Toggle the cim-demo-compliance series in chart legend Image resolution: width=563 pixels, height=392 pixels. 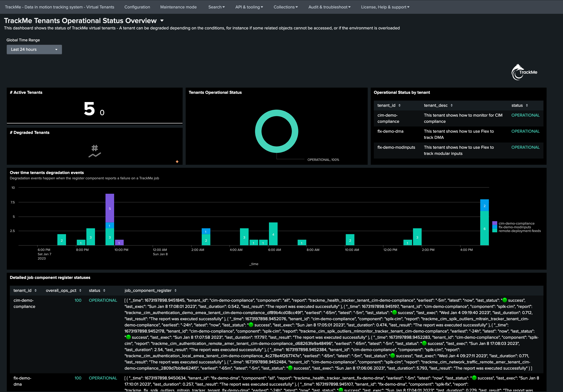tap(517, 223)
